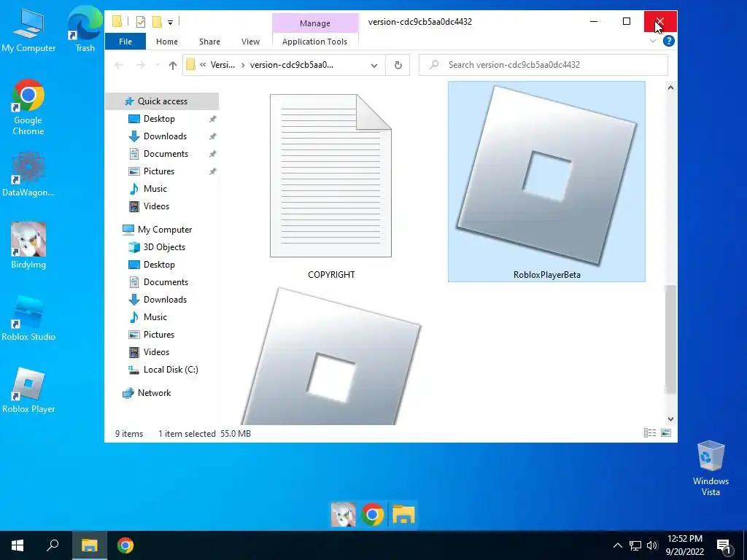This screenshot has height=560, width=747.
Task: Open Documents under Quick access
Action: tap(166, 154)
